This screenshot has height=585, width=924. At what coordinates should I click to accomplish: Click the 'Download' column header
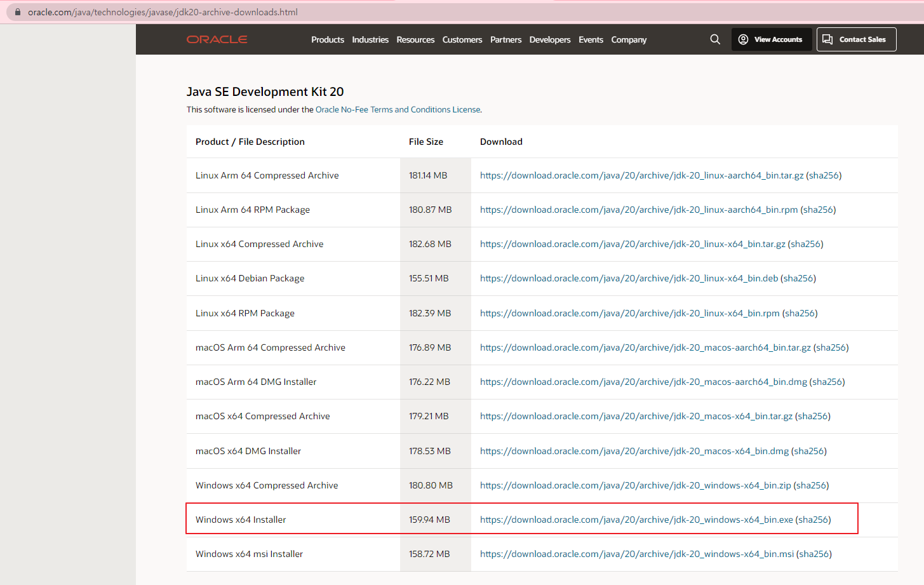501,142
